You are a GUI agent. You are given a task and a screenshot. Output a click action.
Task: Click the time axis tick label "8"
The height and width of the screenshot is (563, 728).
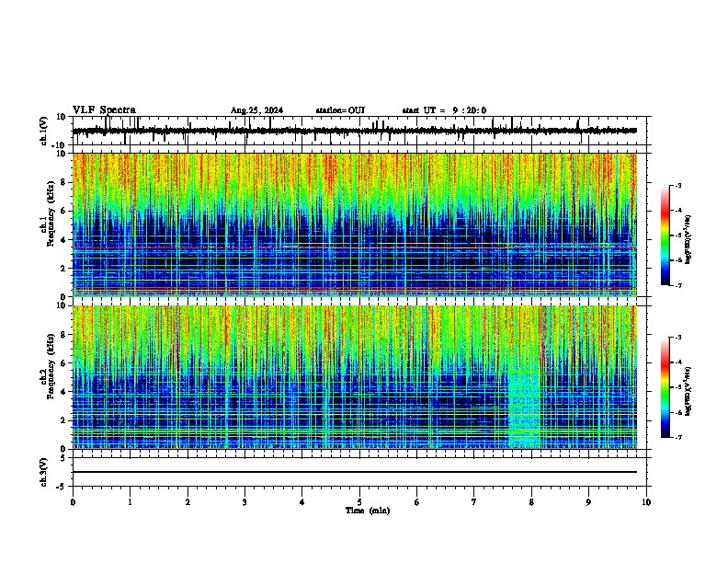coord(531,502)
